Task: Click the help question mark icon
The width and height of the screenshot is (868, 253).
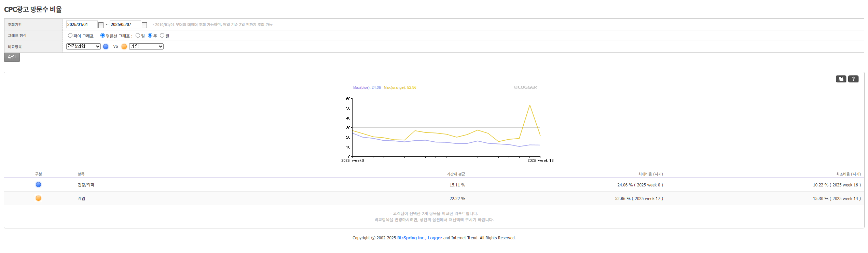Action: pyautogui.click(x=853, y=79)
